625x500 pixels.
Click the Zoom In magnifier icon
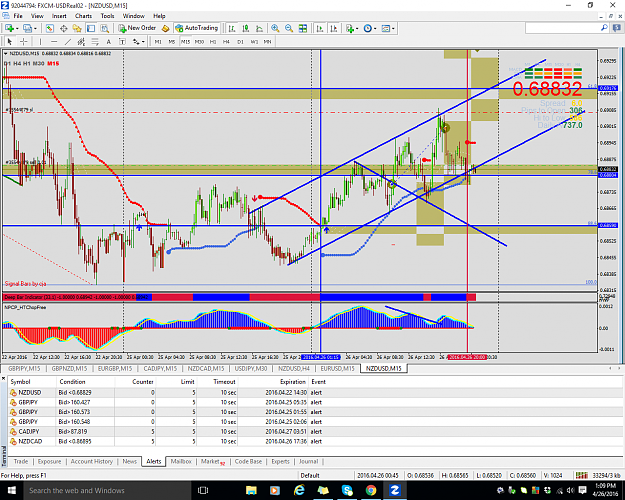tap(275, 28)
